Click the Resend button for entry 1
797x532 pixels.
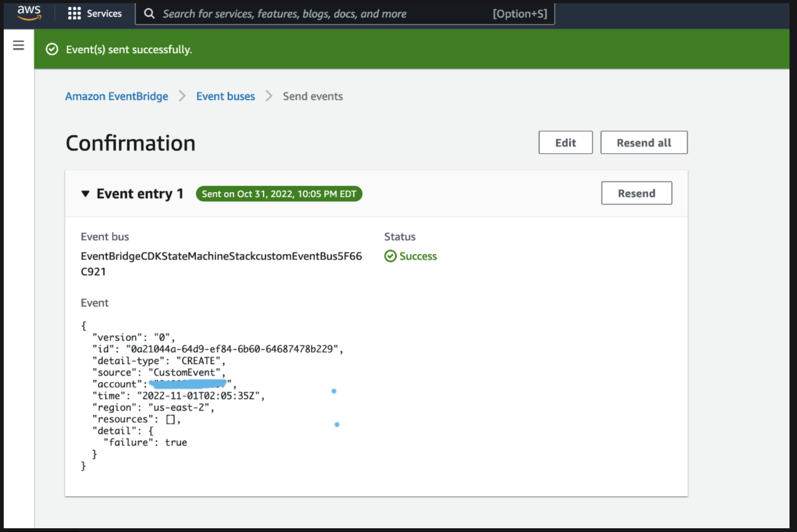636,193
